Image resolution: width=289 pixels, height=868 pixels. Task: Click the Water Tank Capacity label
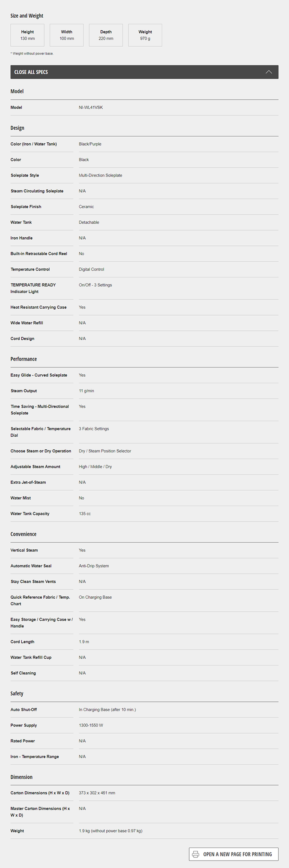(x=30, y=514)
